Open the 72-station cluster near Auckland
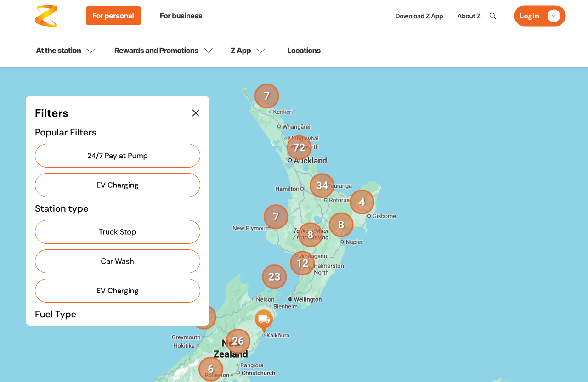 (299, 148)
